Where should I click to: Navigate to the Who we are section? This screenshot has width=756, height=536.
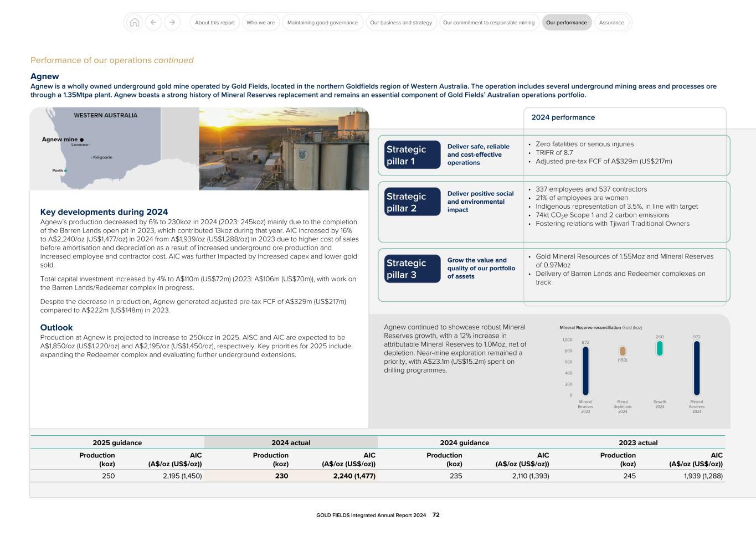point(261,22)
